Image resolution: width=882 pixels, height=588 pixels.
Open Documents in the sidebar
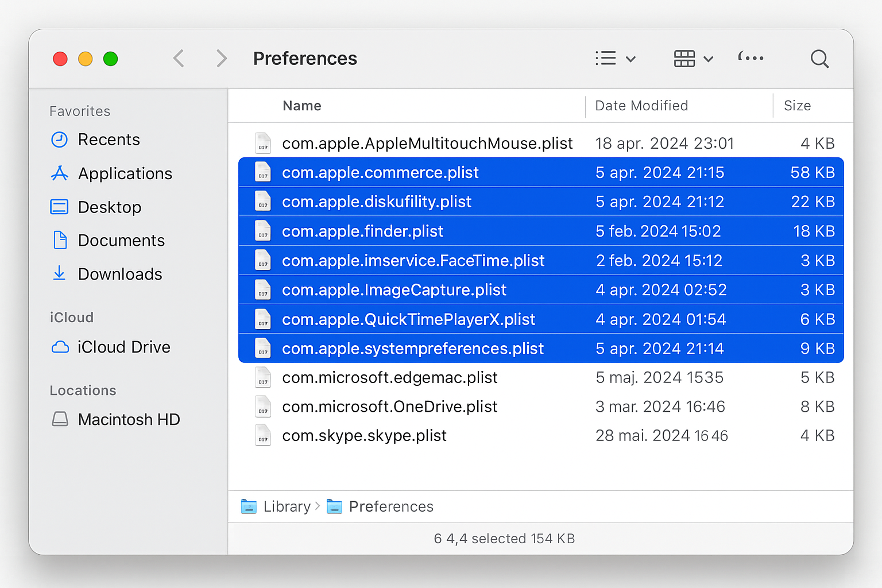click(x=108, y=240)
